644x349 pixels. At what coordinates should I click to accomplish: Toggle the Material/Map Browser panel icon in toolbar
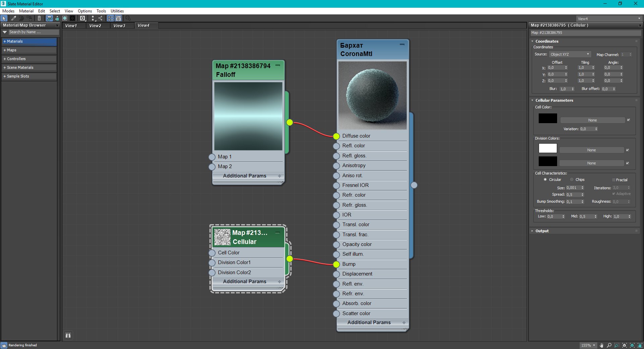(110, 18)
